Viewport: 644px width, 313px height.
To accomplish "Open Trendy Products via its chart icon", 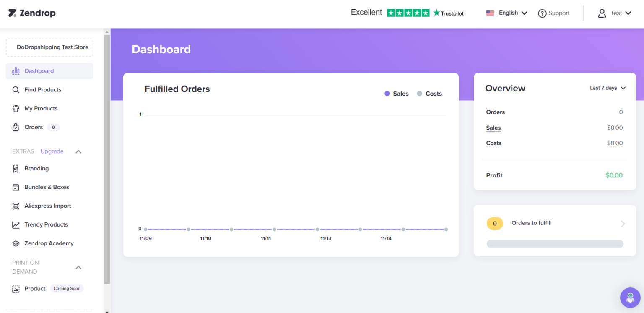I will tap(15, 224).
